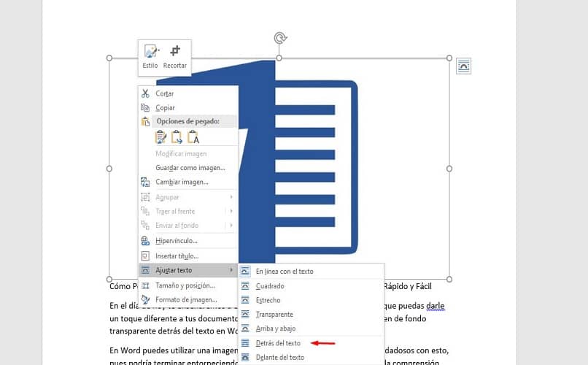The height and width of the screenshot is (365, 588).
Task: Click the scissors icon next to Cortar
Action: coord(145,93)
